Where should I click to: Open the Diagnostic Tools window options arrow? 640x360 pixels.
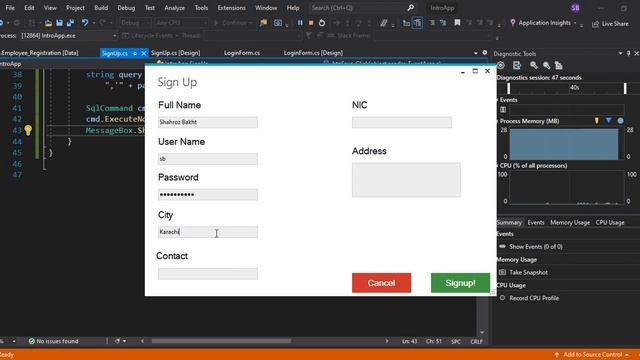click(x=620, y=53)
